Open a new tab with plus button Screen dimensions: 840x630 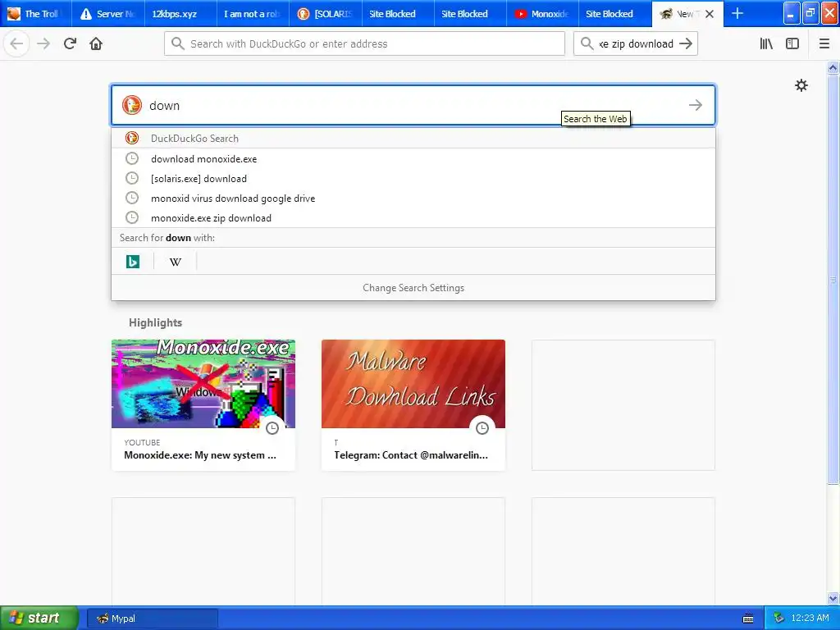[737, 13]
